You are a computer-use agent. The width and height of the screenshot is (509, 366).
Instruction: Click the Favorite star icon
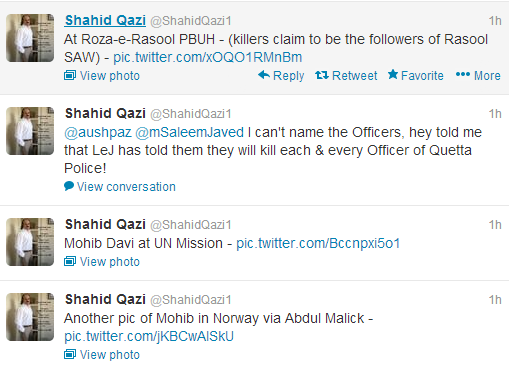point(393,74)
